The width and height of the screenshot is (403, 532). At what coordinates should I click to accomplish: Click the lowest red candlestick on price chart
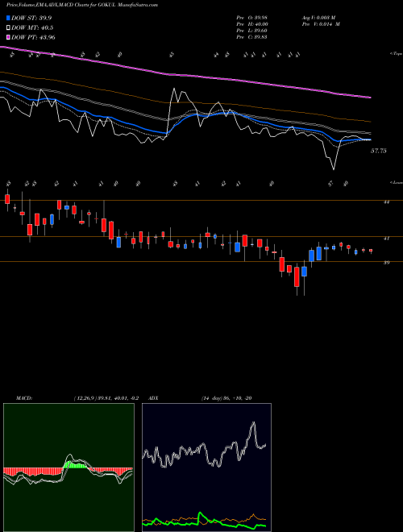click(x=297, y=276)
